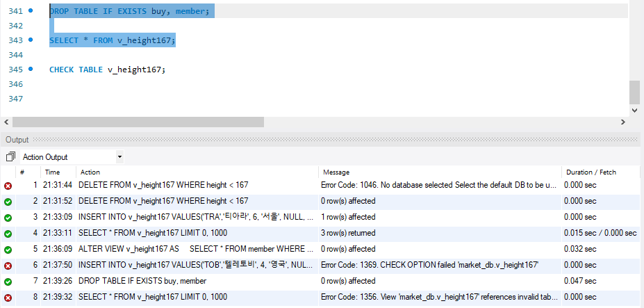Image resolution: width=644 pixels, height=308 pixels.
Task: Click the Duration / Fetch column header
Action: 591,172
